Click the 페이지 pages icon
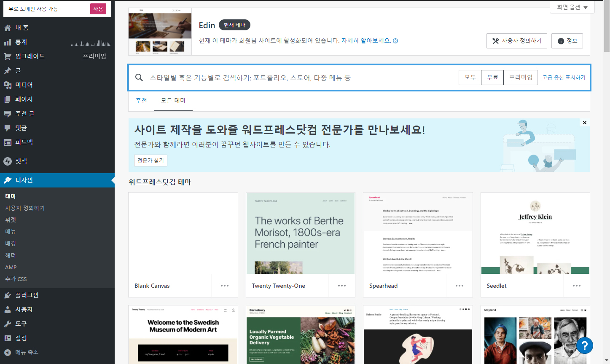Image resolution: width=610 pixels, height=364 pixels. [8, 99]
